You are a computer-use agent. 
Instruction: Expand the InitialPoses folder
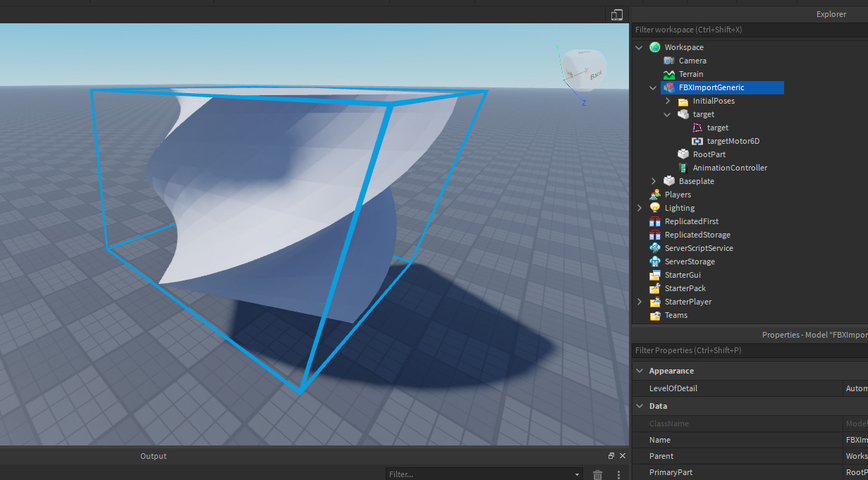pyautogui.click(x=668, y=101)
